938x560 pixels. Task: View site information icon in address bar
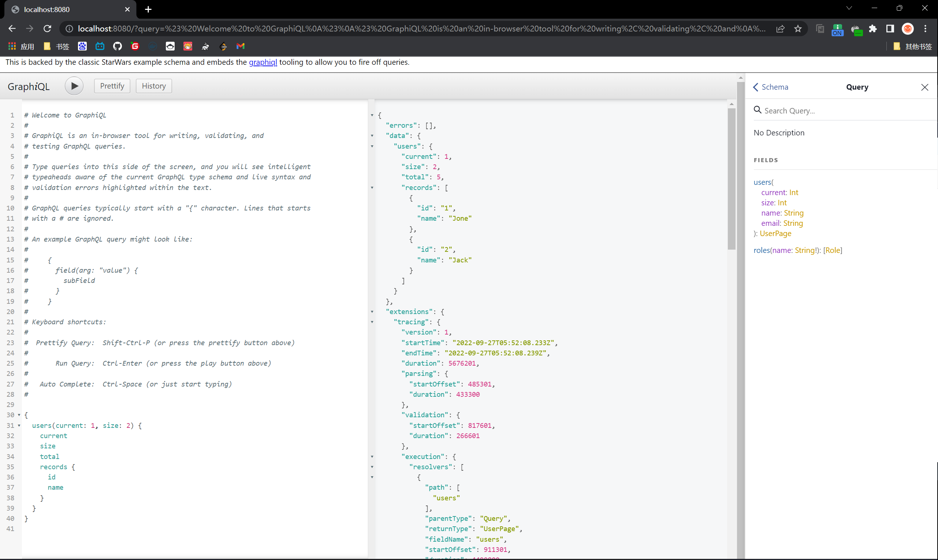pos(70,29)
